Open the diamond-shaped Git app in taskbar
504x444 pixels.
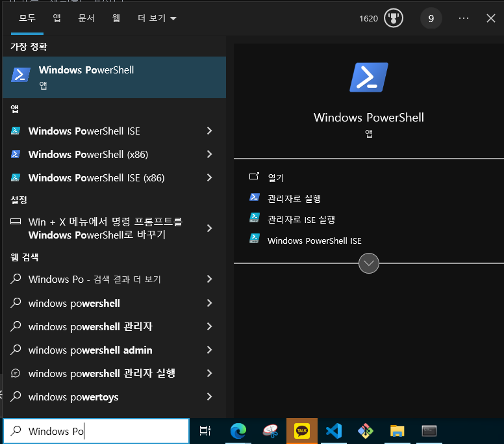[366, 431]
